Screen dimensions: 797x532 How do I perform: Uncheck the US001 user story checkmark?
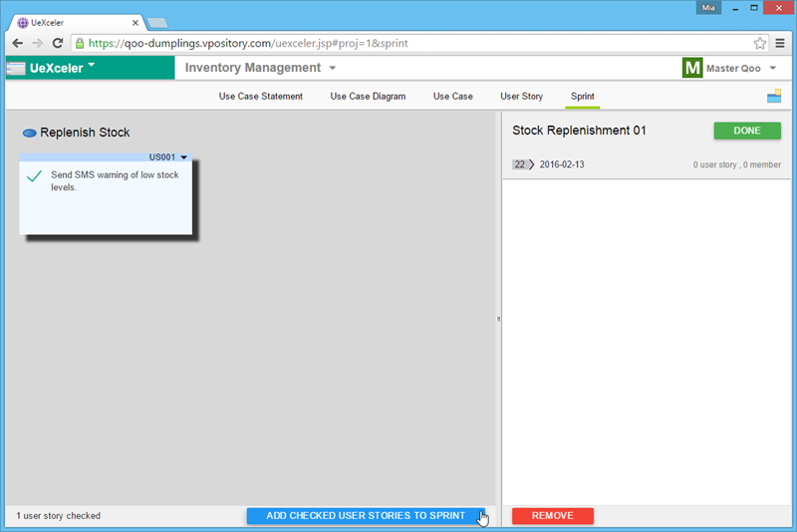tap(34, 175)
